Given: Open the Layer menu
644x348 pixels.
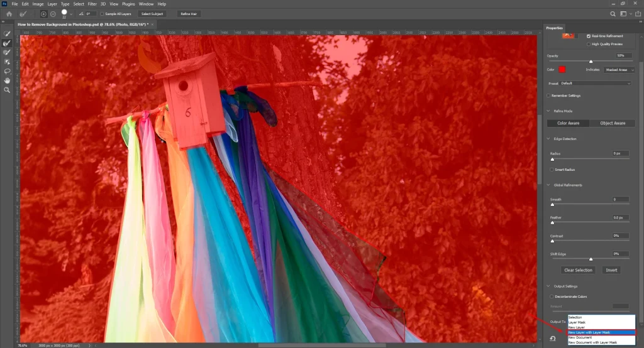Looking at the screenshot, I should [x=52, y=4].
